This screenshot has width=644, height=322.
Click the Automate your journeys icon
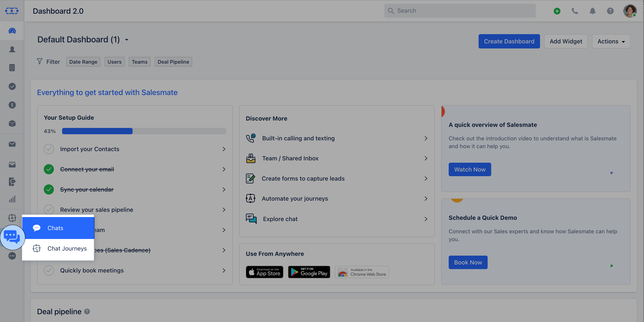coord(250,199)
